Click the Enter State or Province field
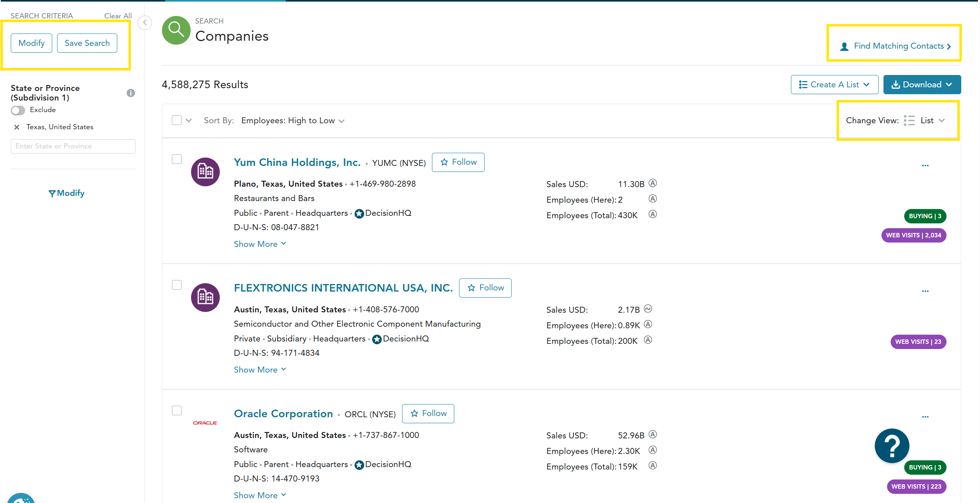 coord(73,146)
